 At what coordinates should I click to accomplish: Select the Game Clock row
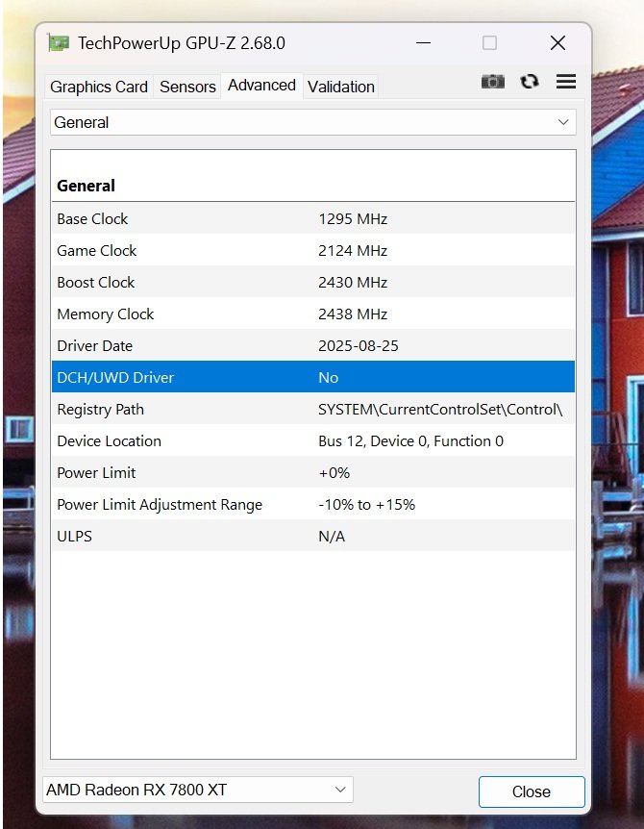(312, 250)
